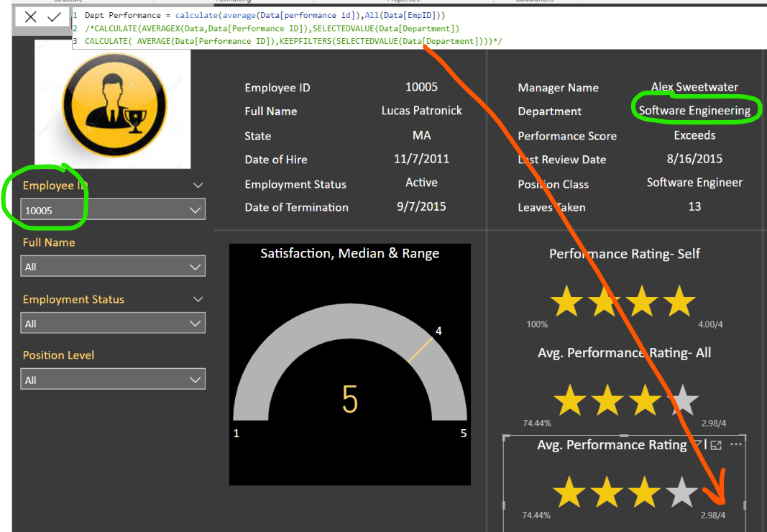
Task: Click the gauge value 5
Action: click(x=350, y=399)
